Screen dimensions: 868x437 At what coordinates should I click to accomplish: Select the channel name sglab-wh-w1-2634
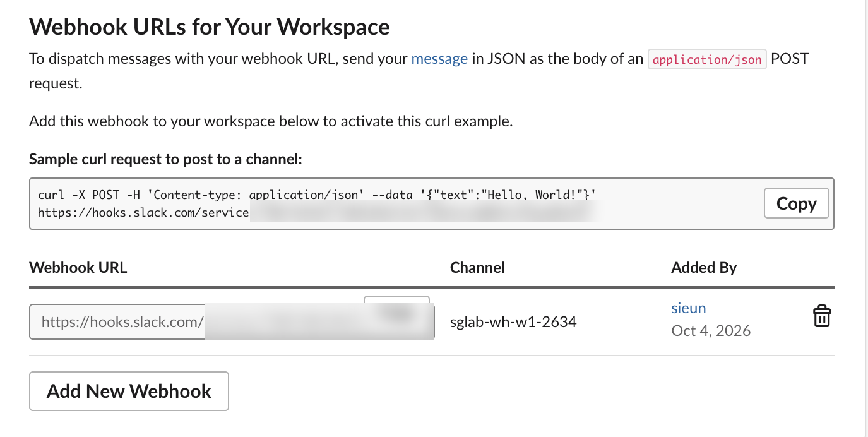[x=513, y=322]
